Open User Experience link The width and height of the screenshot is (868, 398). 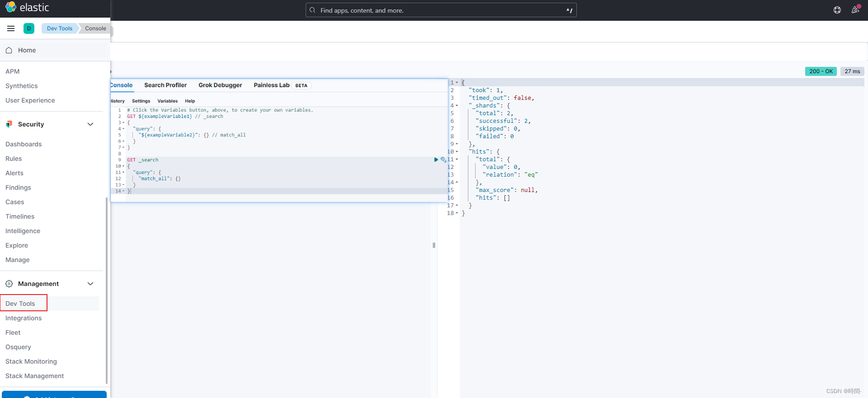point(30,100)
